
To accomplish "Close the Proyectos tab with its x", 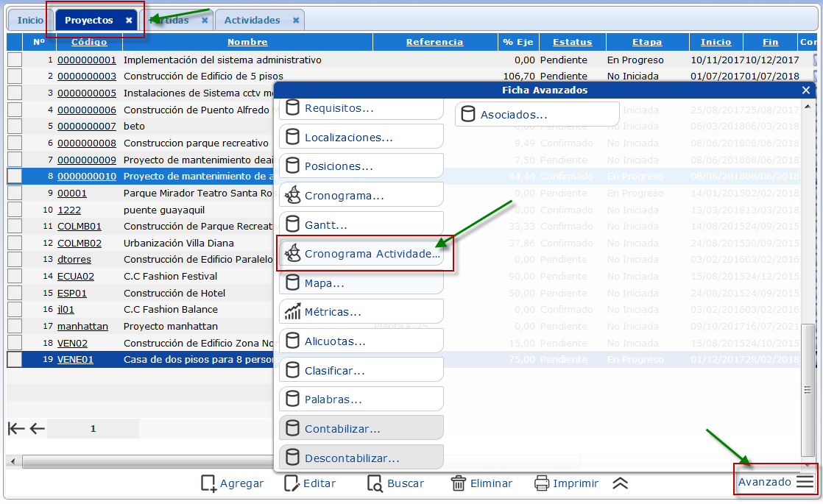I will (129, 20).
